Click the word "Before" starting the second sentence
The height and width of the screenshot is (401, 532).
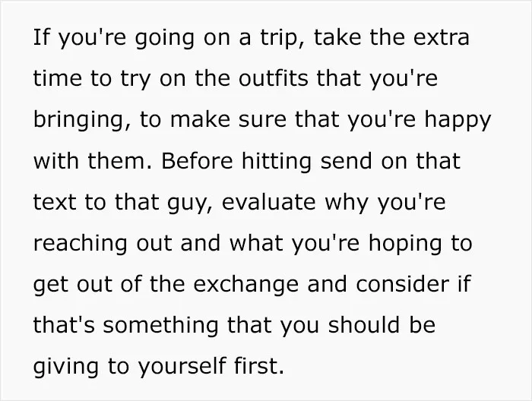(197, 160)
